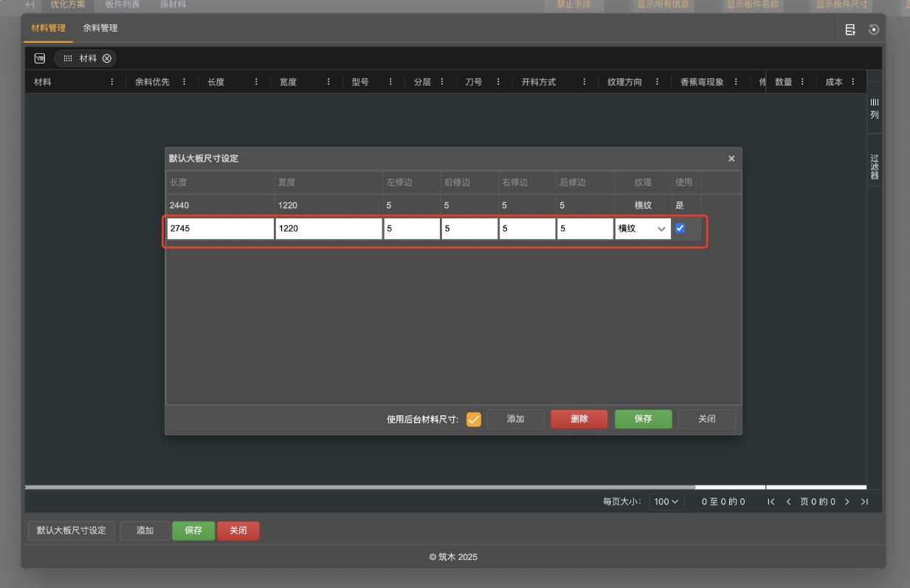Screen dimensions: 910x588
Task: Click the row group panel icon left of 材料 chip
Action: [x=40, y=58]
